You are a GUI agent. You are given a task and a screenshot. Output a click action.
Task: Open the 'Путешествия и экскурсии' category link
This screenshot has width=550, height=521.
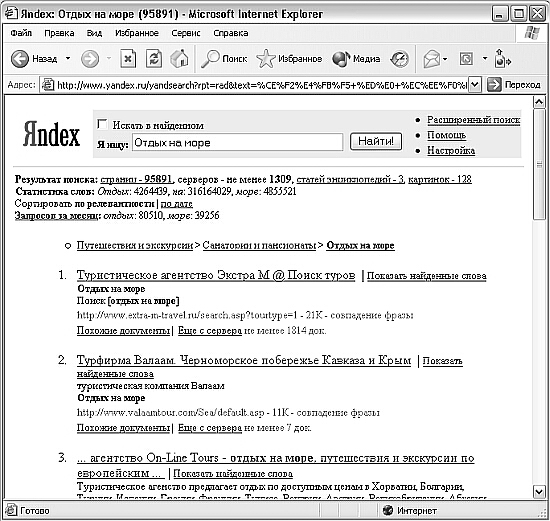(x=135, y=245)
